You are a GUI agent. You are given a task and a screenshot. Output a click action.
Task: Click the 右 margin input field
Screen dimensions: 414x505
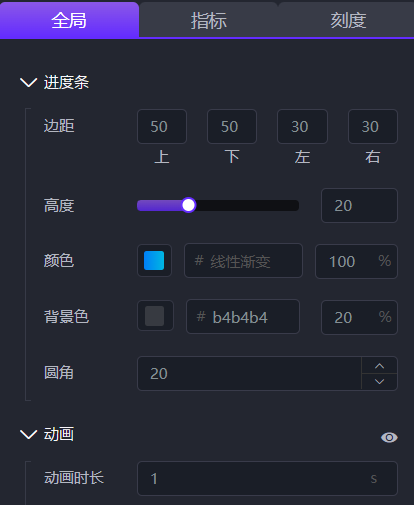point(373,127)
